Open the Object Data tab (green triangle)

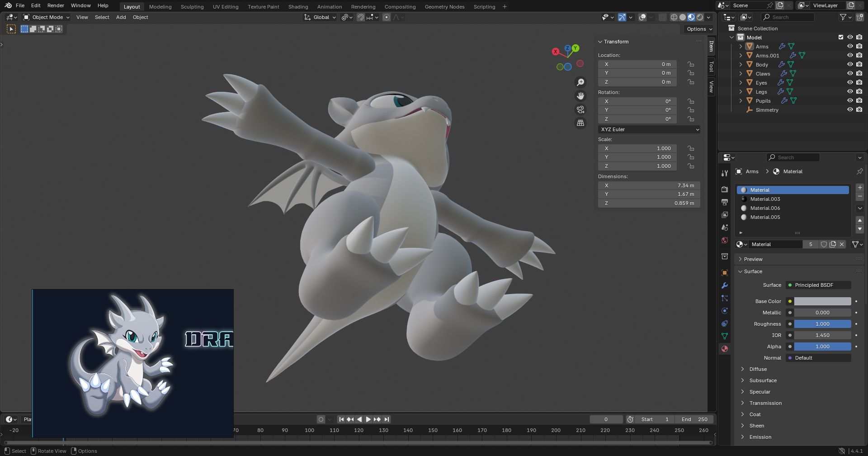click(725, 336)
